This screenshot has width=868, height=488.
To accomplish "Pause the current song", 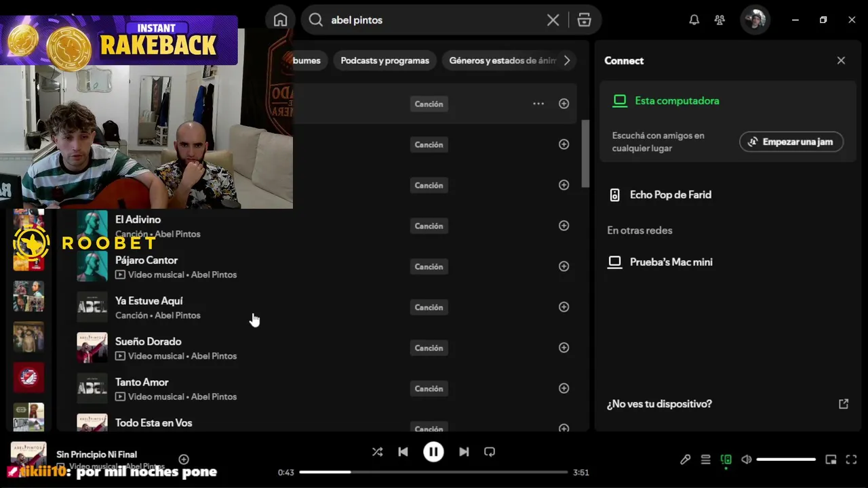I will tap(433, 452).
